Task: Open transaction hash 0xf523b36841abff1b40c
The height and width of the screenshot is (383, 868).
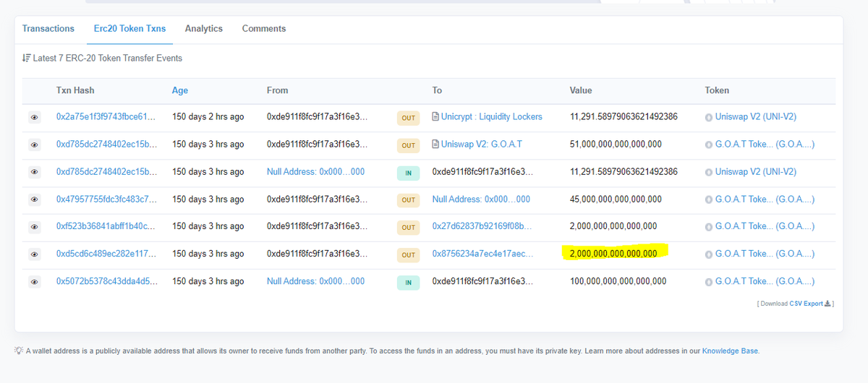Action: [106, 226]
